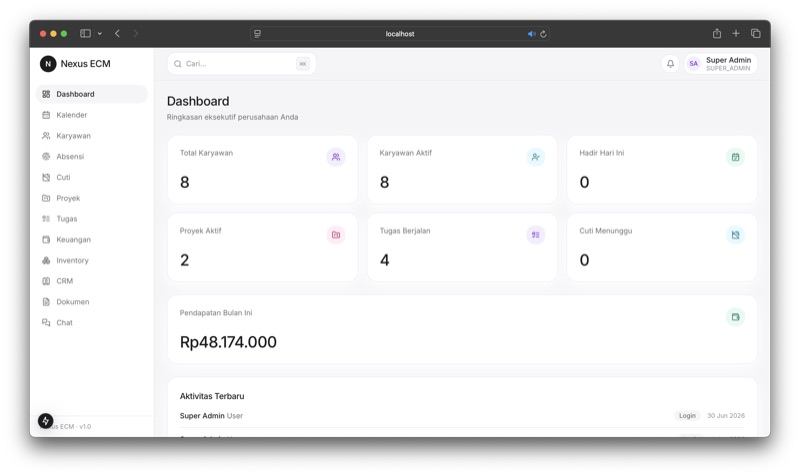Go to Karyawan page
Image resolution: width=800 pixels, height=476 pixels.
coord(92,136)
